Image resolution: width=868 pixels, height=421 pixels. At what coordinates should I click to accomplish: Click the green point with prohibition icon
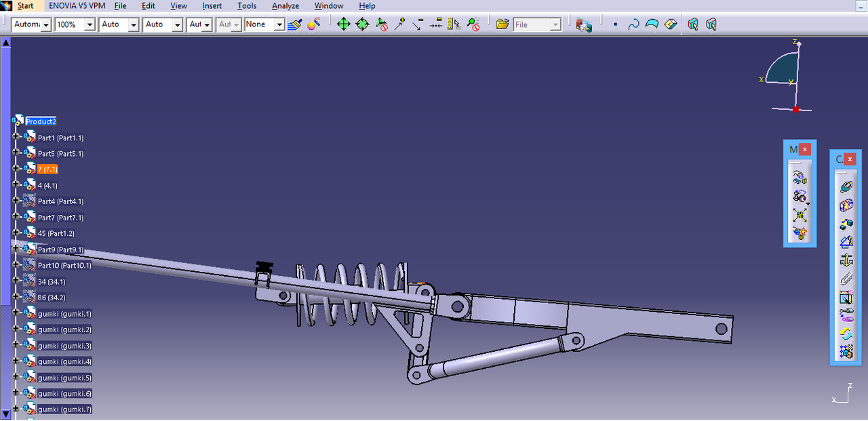pos(473,24)
